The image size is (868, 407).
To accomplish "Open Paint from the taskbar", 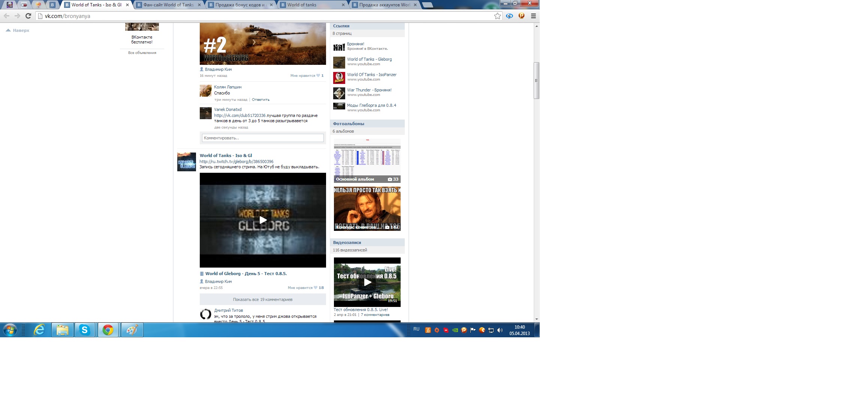I will (132, 330).
